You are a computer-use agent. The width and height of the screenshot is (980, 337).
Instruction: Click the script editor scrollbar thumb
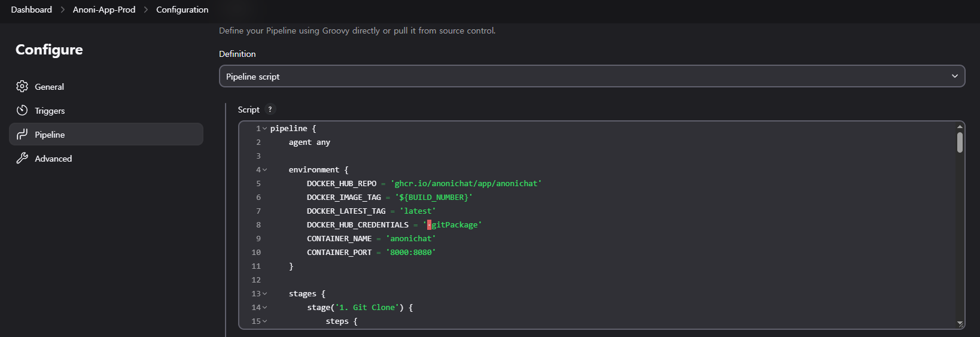[x=960, y=142]
